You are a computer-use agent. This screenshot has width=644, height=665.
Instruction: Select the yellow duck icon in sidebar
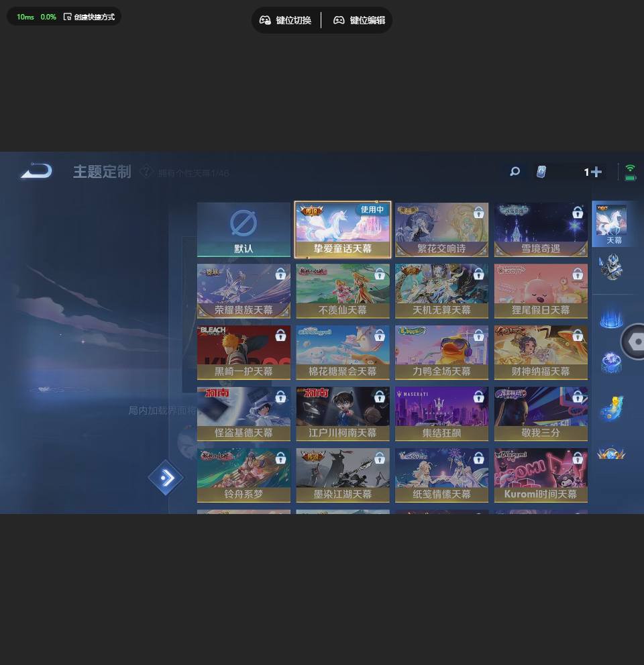click(611, 407)
